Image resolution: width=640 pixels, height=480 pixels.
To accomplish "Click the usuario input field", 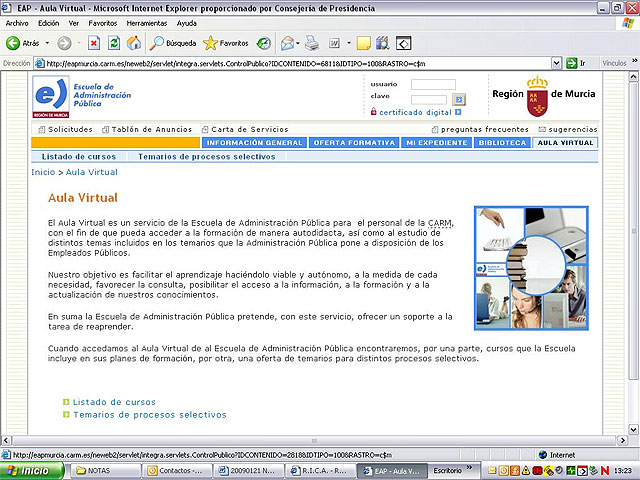I will click(x=433, y=84).
